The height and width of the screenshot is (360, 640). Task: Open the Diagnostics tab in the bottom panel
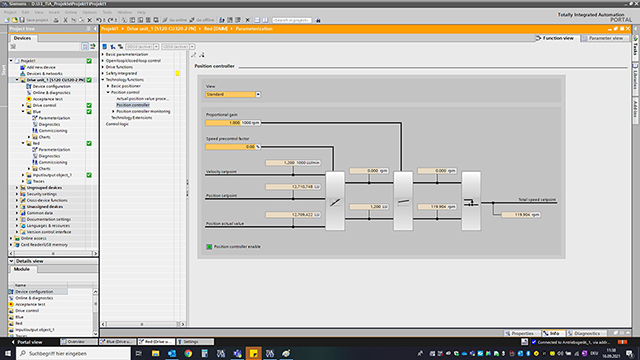(x=584, y=333)
